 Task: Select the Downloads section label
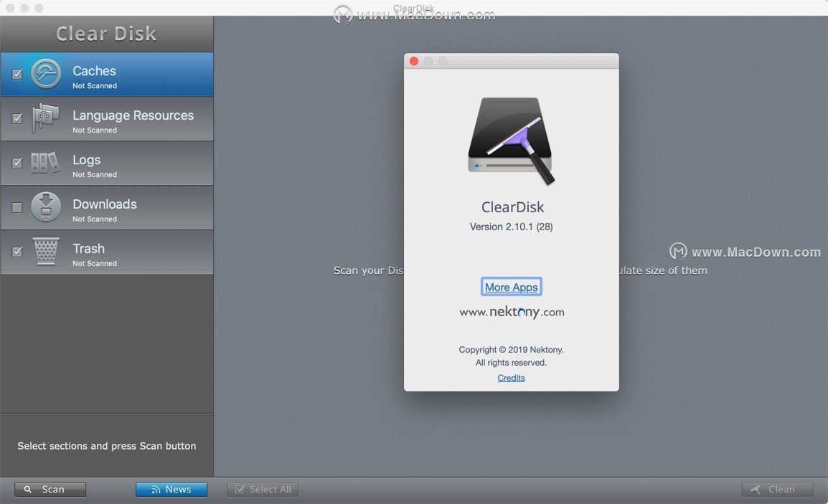(105, 204)
